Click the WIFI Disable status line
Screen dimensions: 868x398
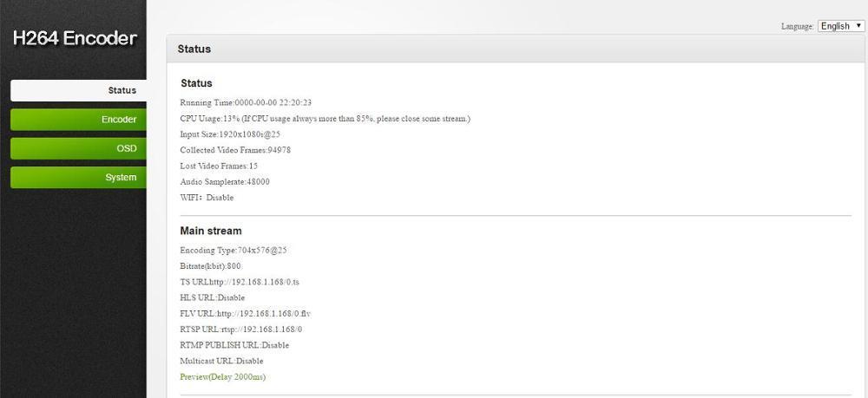tap(207, 198)
